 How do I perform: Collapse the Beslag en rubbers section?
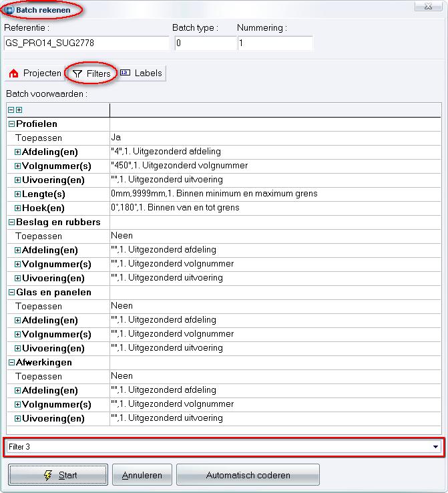(x=11, y=222)
